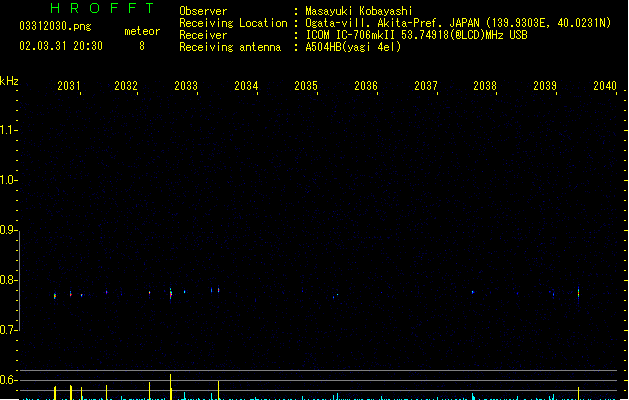Viewport: 629px width, 400px height.
Task: Click the tallest yellow intensity spike at bottom
Action: tap(170, 387)
